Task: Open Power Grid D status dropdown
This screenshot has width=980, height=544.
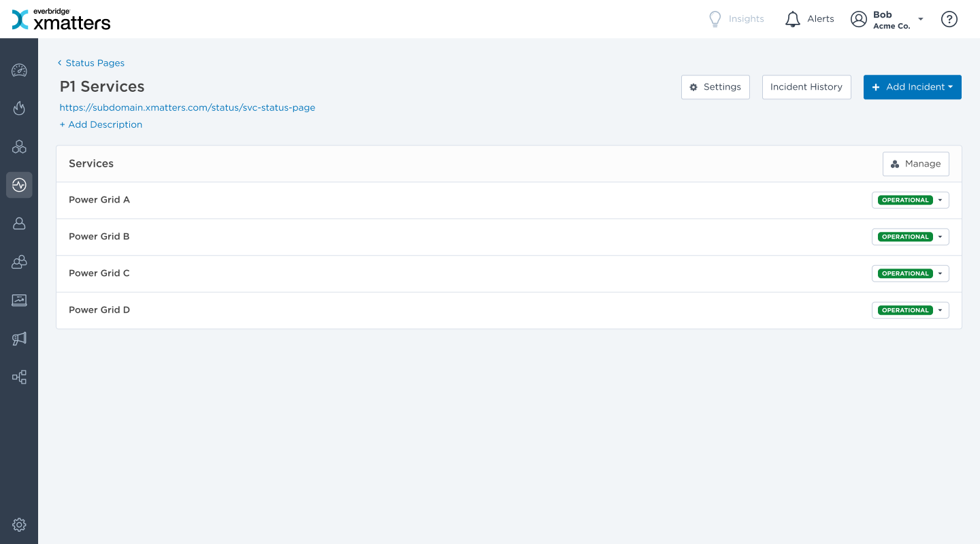Action: click(911, 310)
